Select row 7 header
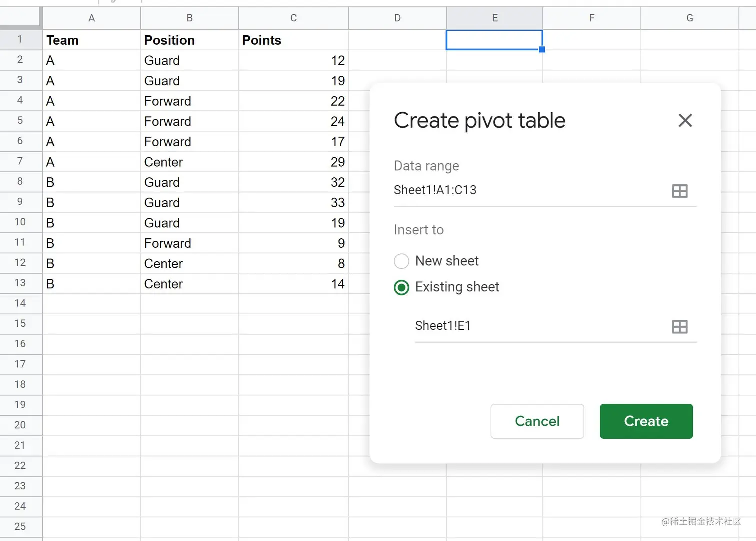This screenshot has height=541, width=756. (20, 161)
